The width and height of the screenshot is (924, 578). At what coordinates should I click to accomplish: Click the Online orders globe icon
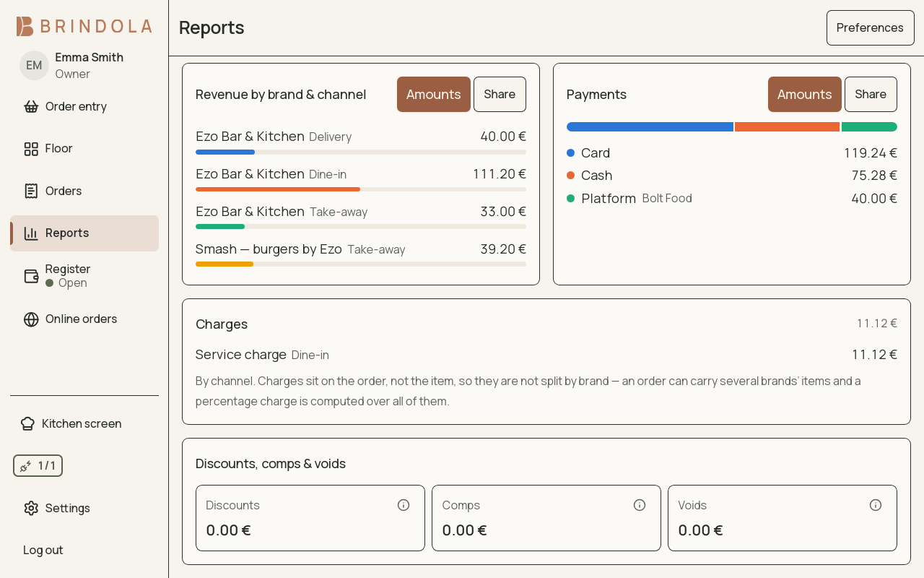31,319
